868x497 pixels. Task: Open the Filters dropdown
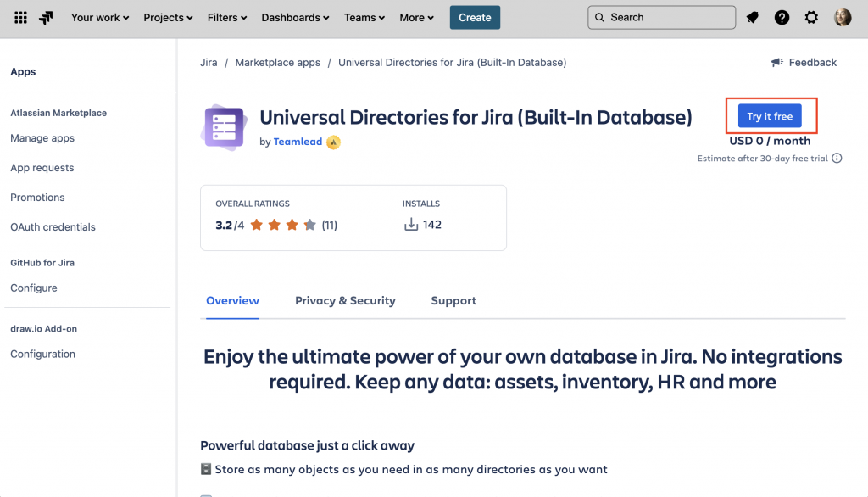227,18
